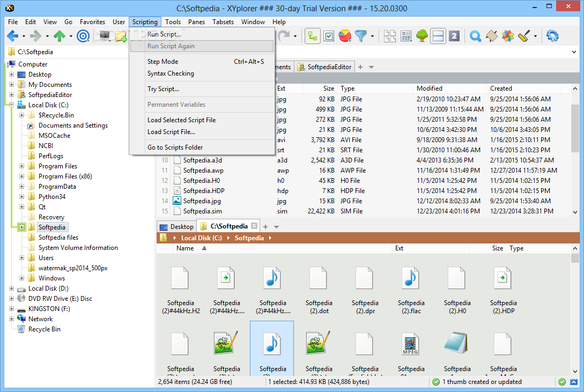Select the Softpedia (2).flac thumbnail
This screenshot has width=584, height=392.
tap(411, 290)
